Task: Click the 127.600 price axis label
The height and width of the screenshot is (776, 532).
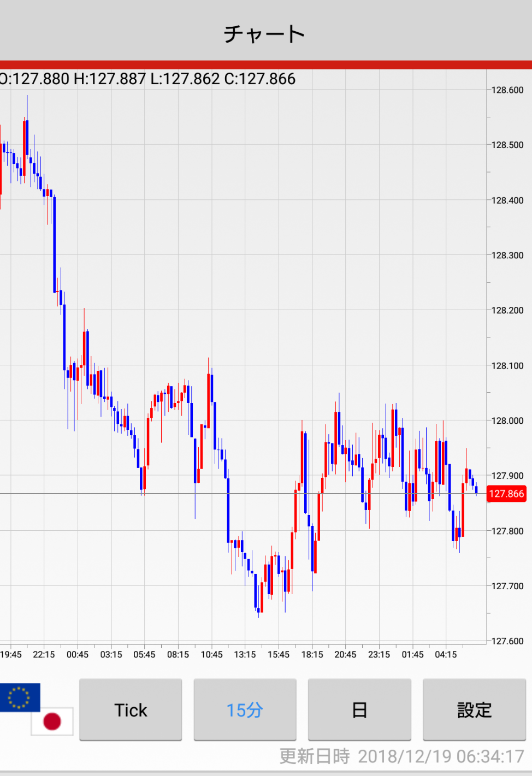Action: (507, 641)
